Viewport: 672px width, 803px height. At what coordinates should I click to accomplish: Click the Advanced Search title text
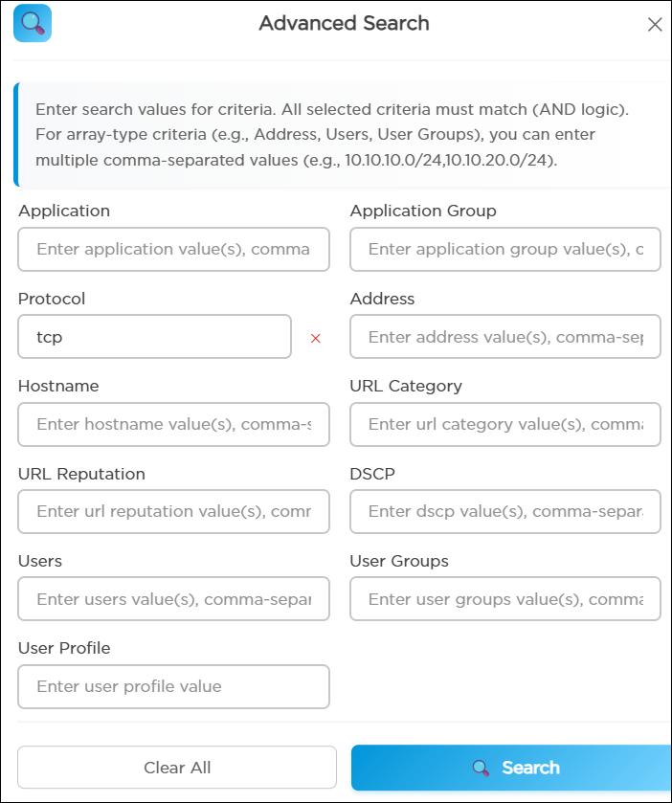[x=344, y=24]
